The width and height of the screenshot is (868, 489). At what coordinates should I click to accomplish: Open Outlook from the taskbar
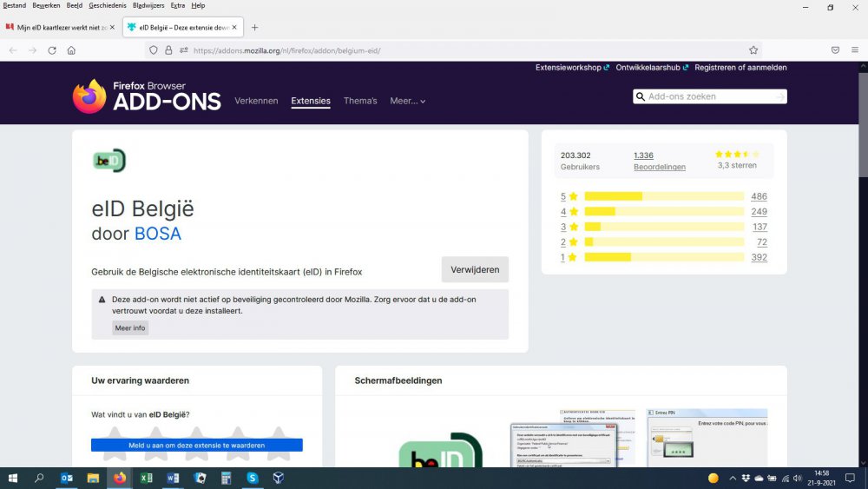pyautogui.click(x=67, y=478)
